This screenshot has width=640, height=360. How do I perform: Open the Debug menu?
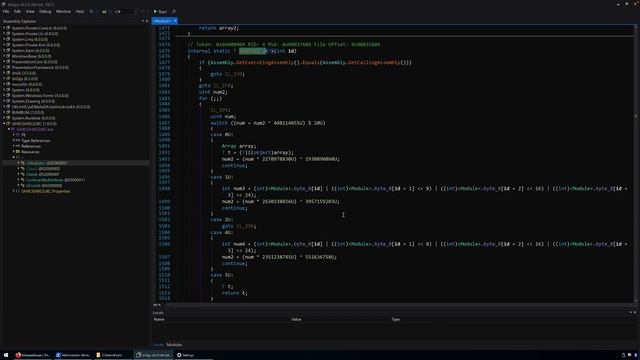point(45,11)
